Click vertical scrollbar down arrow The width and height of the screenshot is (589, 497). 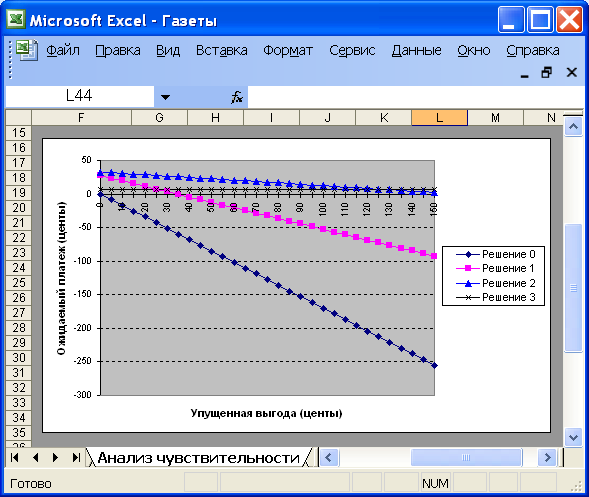(x=573, y=437)
